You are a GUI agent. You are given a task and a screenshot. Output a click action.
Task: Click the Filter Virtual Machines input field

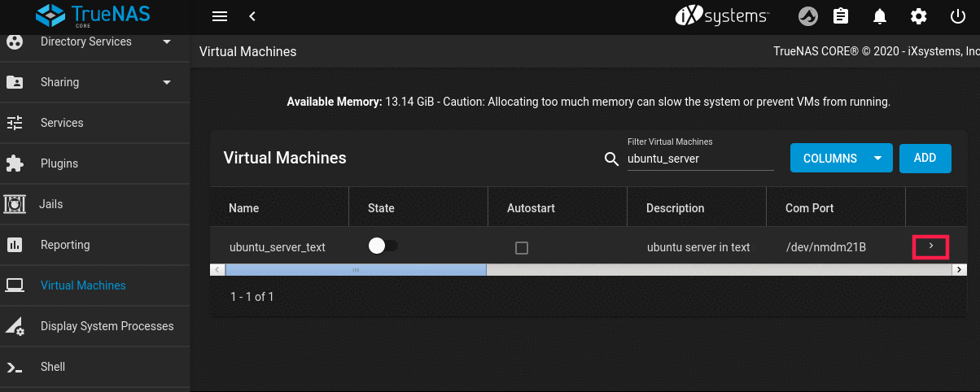point(699,159)
